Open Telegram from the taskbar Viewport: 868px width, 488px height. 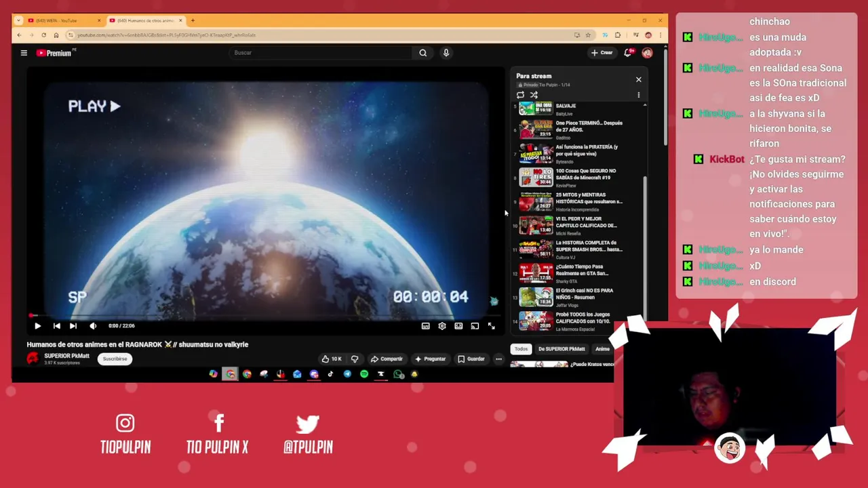(x=347, y=374)
